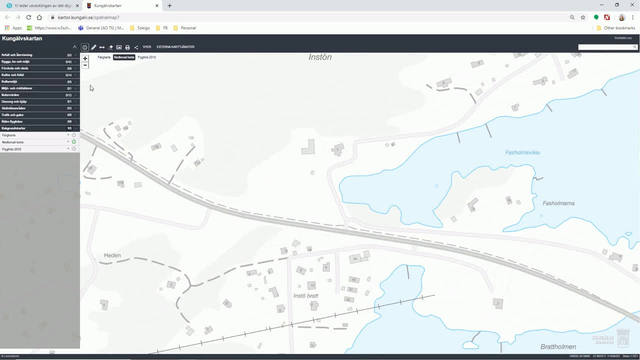640x360 pixels.
Task: Zoom in with the plus map button
Action: (x=85, y=58)
